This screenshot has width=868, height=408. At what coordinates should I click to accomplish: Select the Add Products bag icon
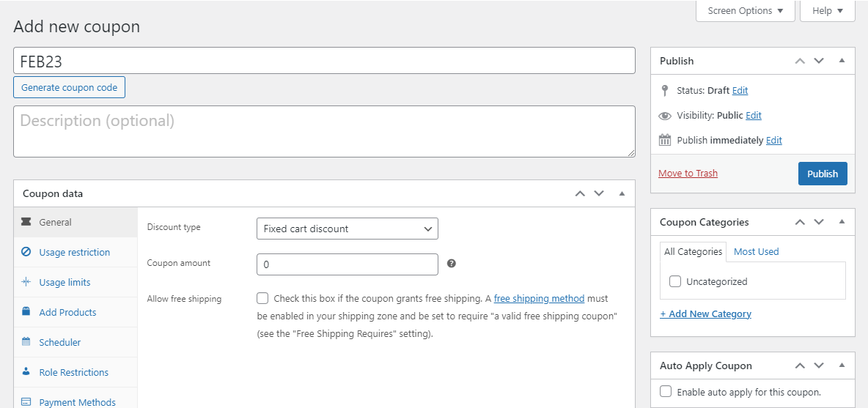(x=26, y=312)
